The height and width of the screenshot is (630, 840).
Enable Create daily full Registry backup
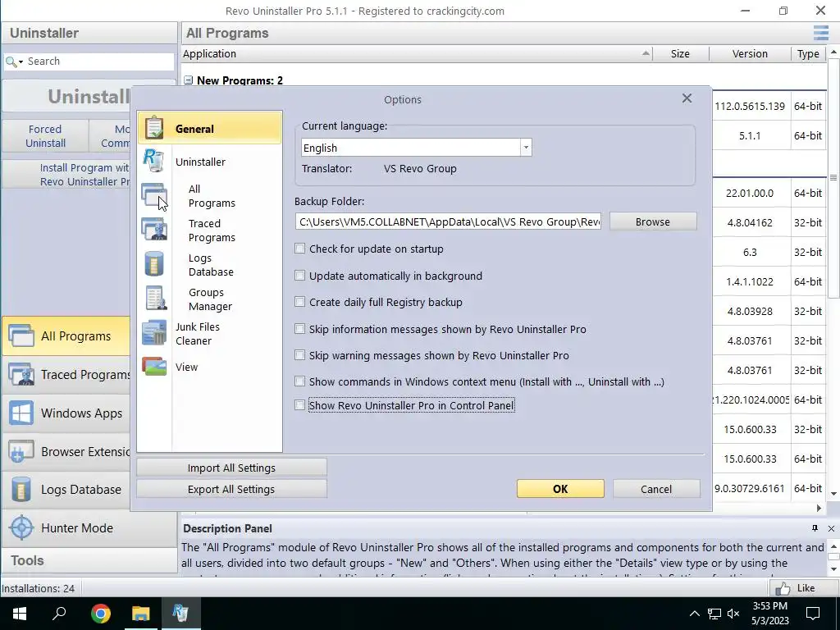pyautogui.click(x=300, y=302)
